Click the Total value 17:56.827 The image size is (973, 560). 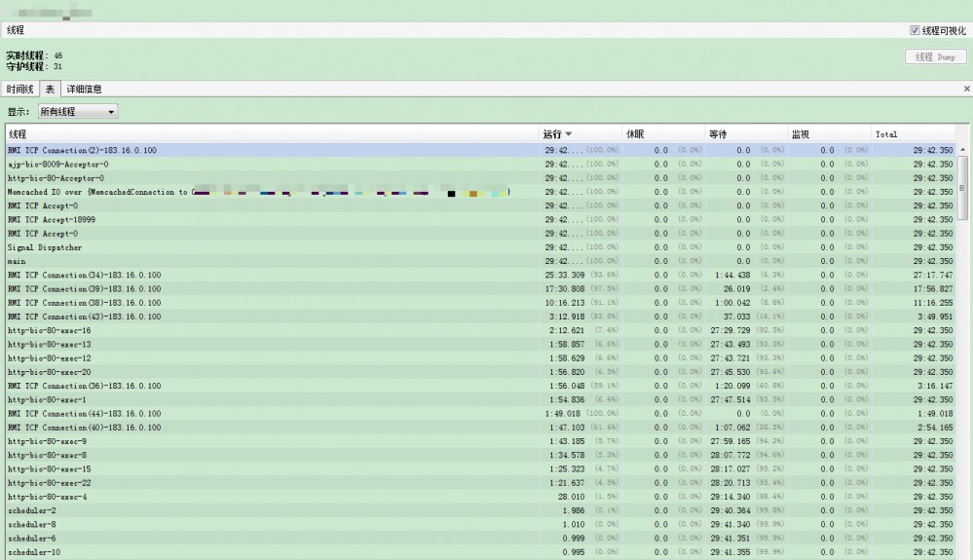pos(933,289)
